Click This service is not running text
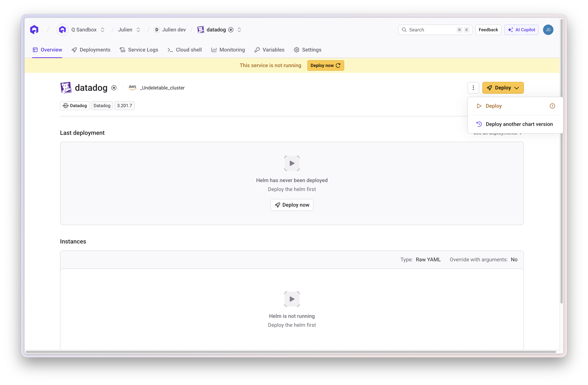Screen dimensions: 588x385 pyautogui.click(x=270, y=65)
